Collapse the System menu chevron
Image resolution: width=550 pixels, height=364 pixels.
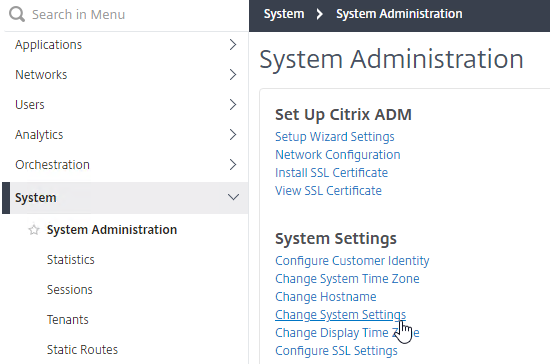pyautogui.click(x=233, y=197)
